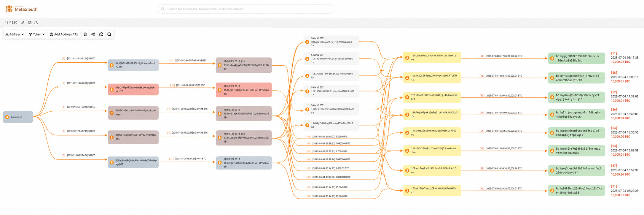Viewport: 644px width, 215px height.
Task: Open the bookmark tool in the toolbar
Action: click(x=85, y=34)
